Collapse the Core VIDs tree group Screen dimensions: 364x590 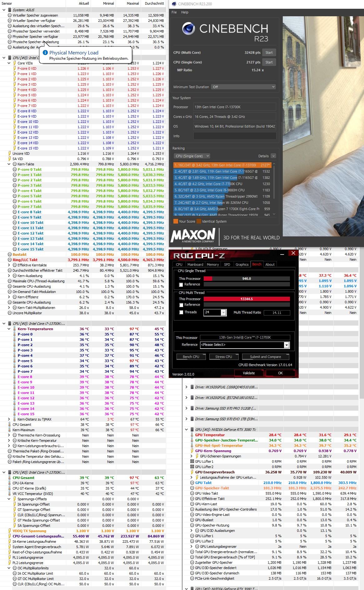pyautogui.click(x=9, y=63)
